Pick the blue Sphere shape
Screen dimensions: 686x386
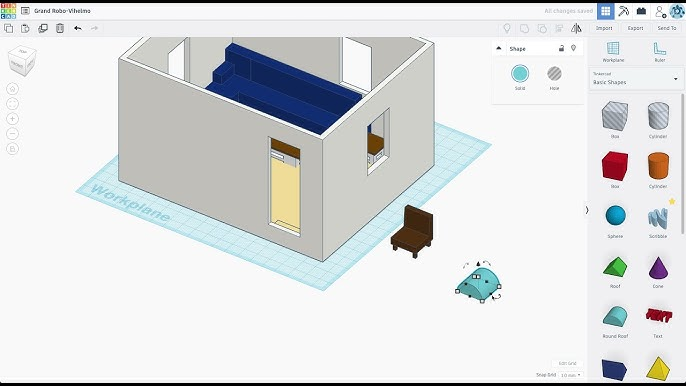point(616,216)
